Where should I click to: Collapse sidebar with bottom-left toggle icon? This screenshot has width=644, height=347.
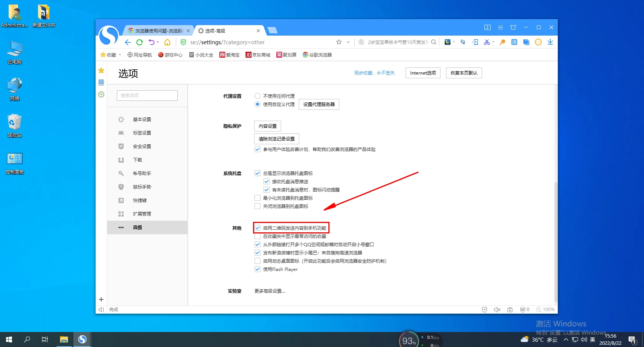[101, 310]
